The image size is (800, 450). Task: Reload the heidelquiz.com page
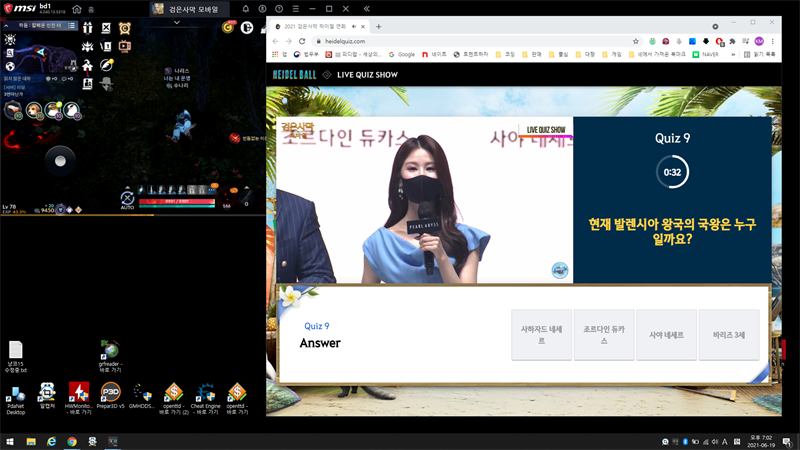click(302, 41)
